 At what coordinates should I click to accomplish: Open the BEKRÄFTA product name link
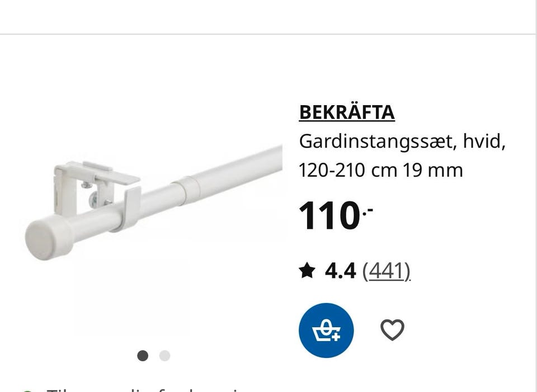(347, 112)
